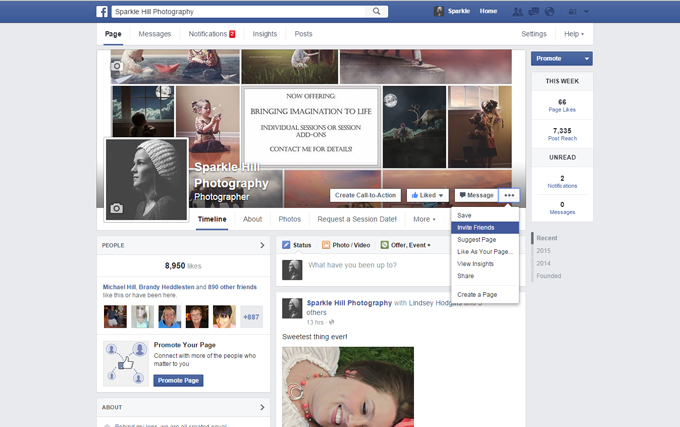Click the Offer, Event icon
Screen dimensions: 680x427
[x=384, y=245]
